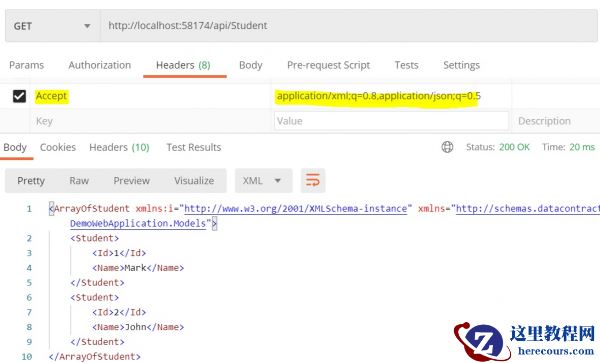Click the empty Value input field

(391, 121)
